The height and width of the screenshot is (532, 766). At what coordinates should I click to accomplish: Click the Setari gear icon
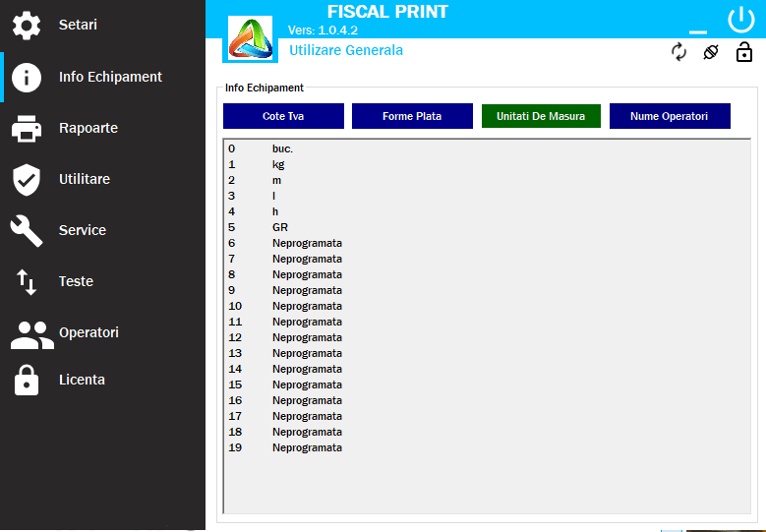point(27,26)
